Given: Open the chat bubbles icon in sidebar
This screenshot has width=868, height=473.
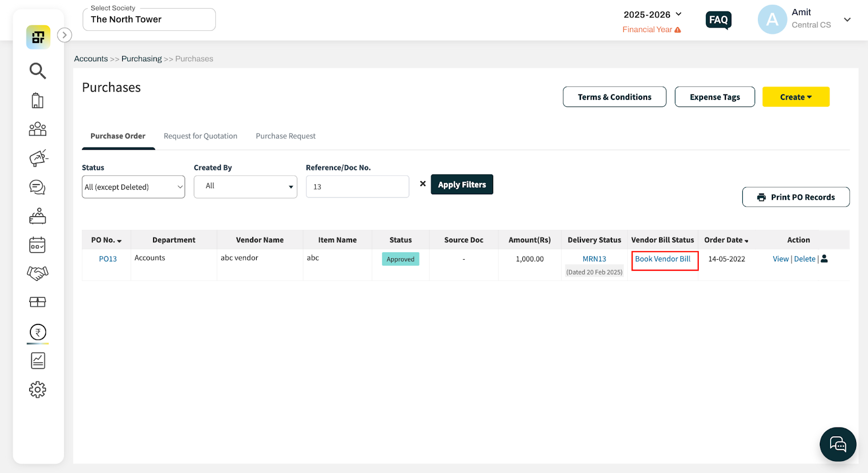Looking at the screenshot, I should coord(37,187).
